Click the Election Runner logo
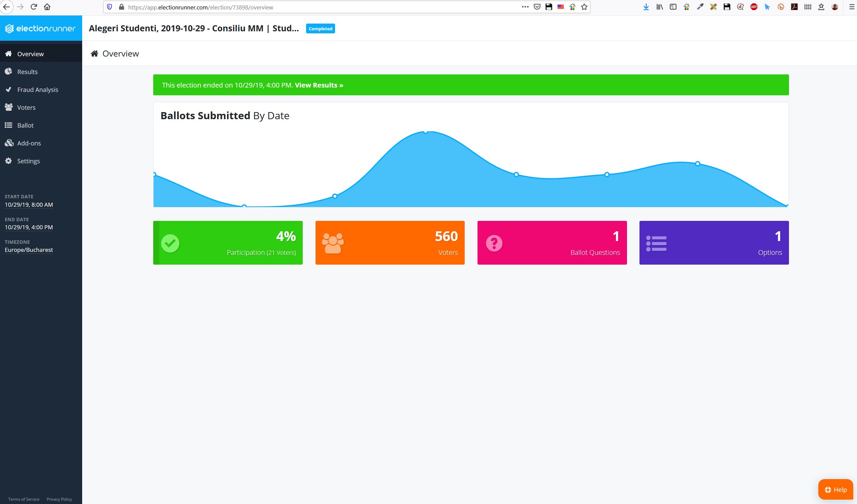857x504 pixels. (41, 29)
